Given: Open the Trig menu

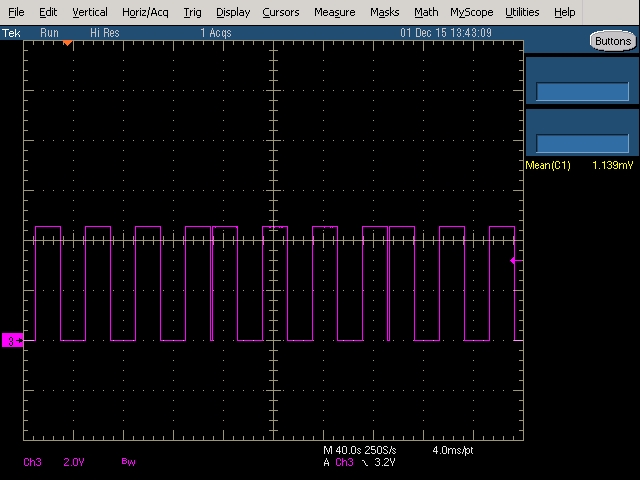Looking at the screenshot, I should point(192,12).
